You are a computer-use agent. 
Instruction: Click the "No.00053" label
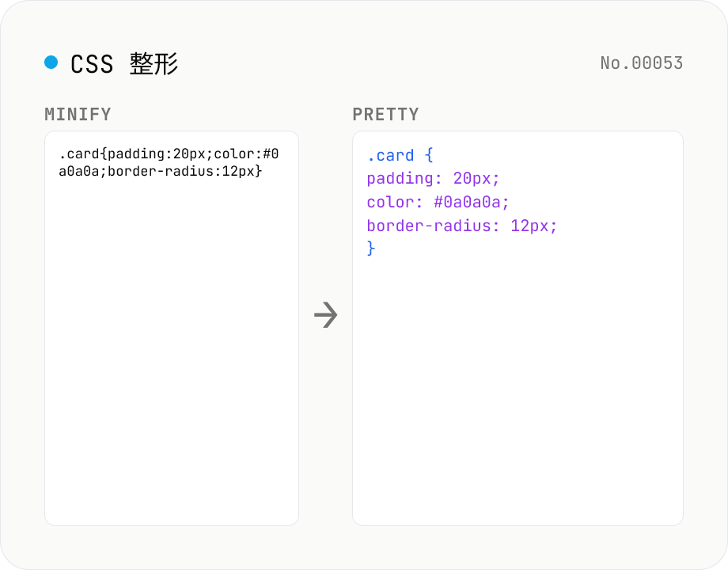[641, 63]
